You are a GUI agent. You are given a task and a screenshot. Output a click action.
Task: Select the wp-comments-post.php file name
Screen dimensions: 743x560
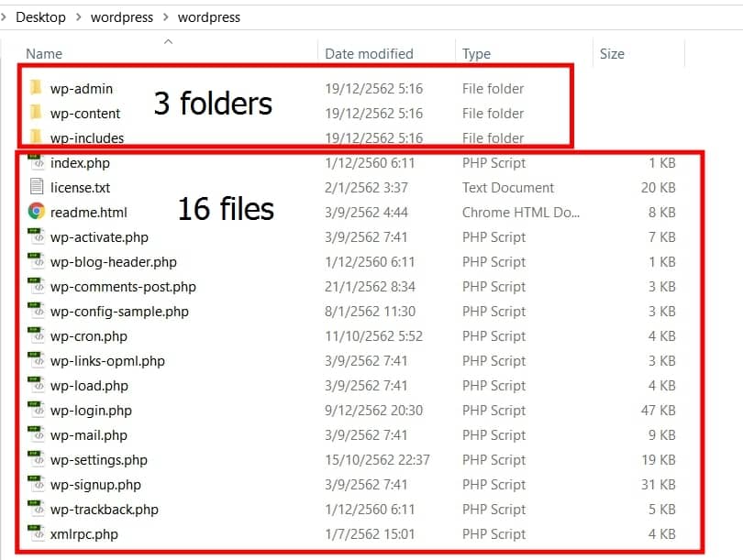[123, 287]
